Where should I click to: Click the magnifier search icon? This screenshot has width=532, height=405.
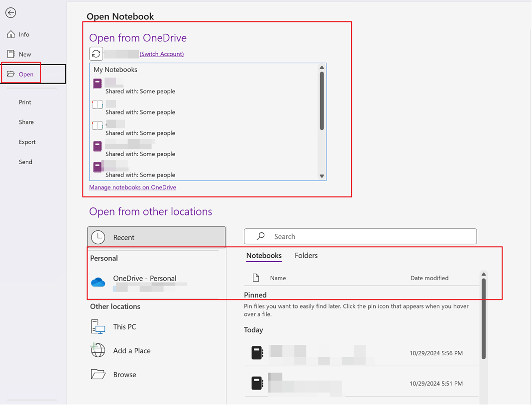point(261,236)
